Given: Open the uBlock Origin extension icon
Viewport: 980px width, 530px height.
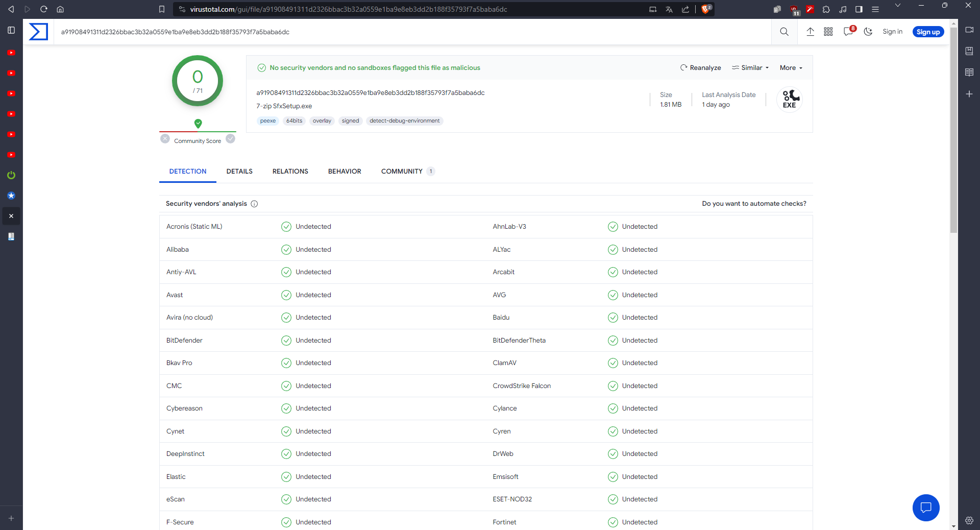Looking at the screenshot, I should point(794,10).
